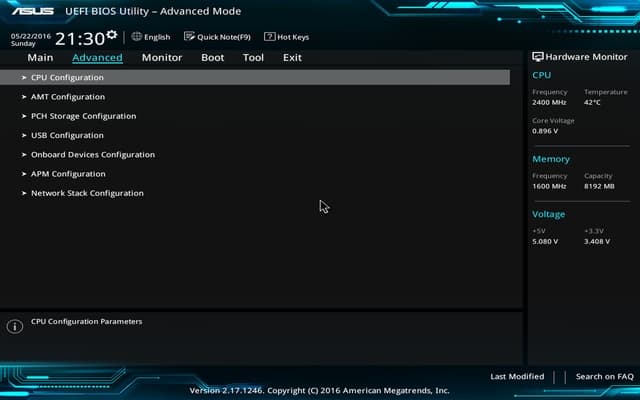
Task: Click the UEFI BIOS Utility title
Action: pyautogui.click(x=153, y=11)
